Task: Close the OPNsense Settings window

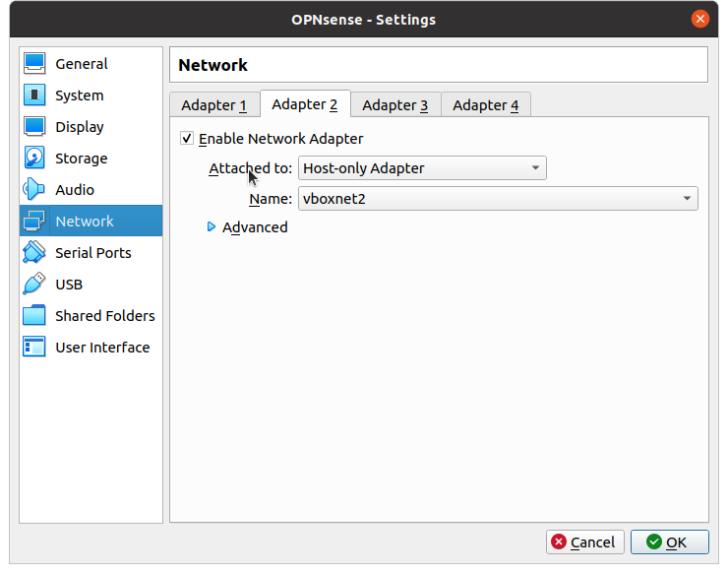Action: 700,19
